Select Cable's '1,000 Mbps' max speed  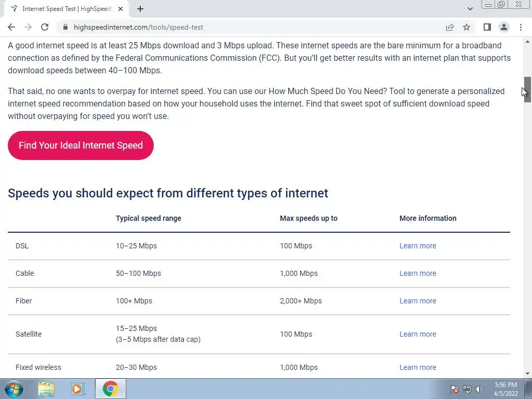299,273
